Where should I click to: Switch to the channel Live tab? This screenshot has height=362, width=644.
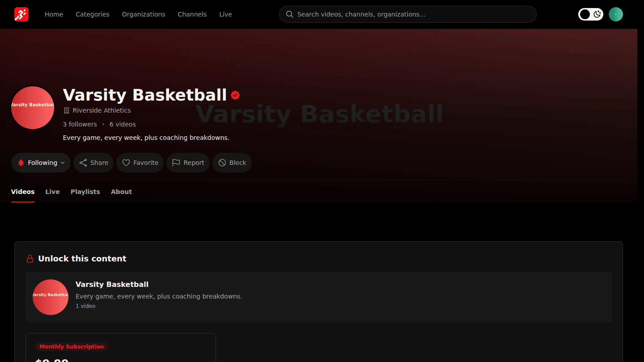52,192
